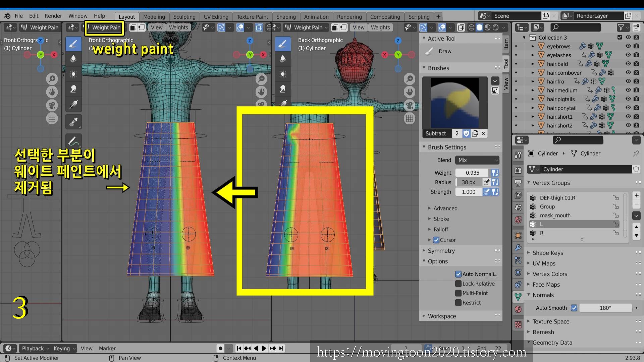This screenshot has width=644, height=362.
Task: Hide the hair.bald object in the outliner
Action: (x=628, y=64)
